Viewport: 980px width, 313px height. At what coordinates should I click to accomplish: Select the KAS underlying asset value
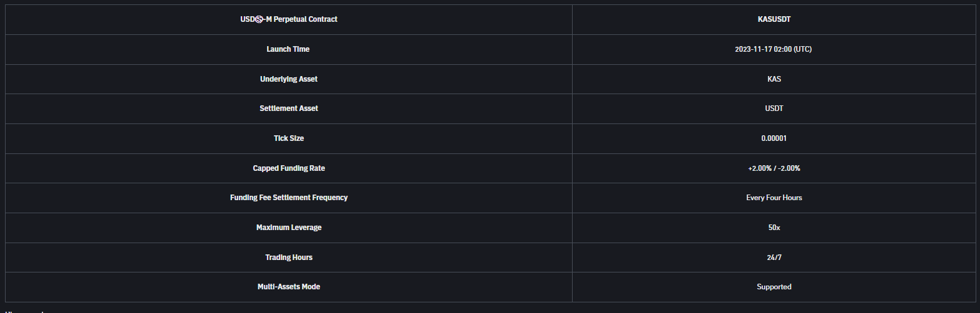click(774, 79)
